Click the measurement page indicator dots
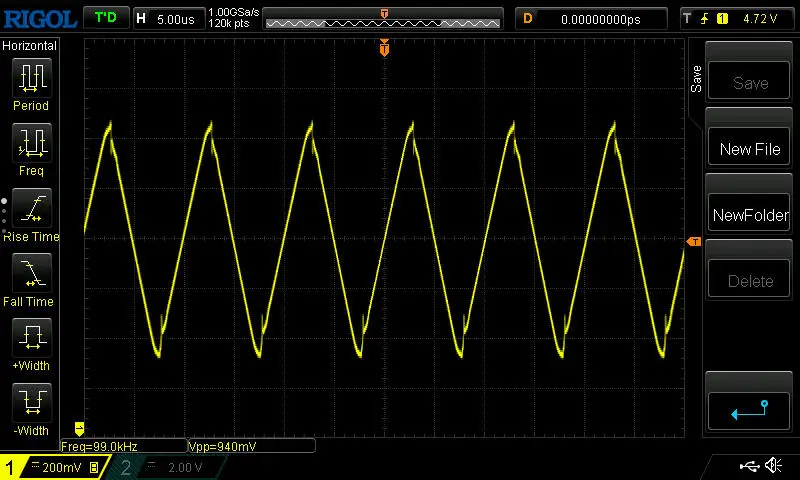 (4, 215)
